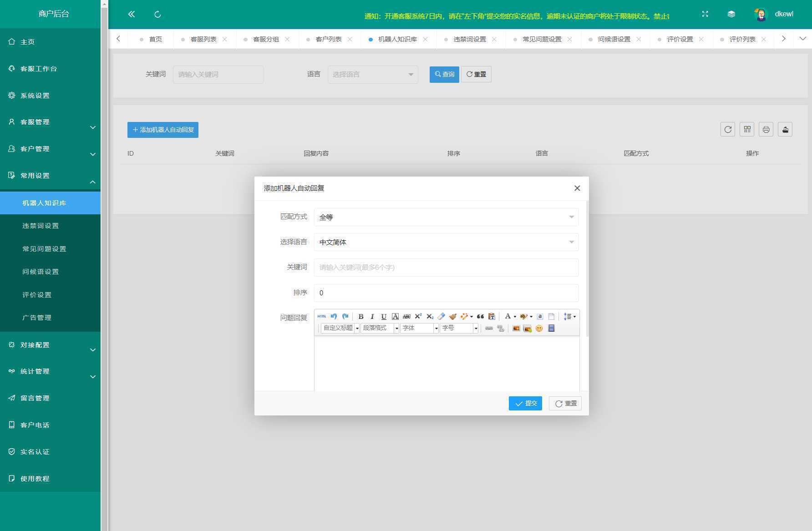Toggle the font border icon
812x531 pixels.
click(395, 316)
